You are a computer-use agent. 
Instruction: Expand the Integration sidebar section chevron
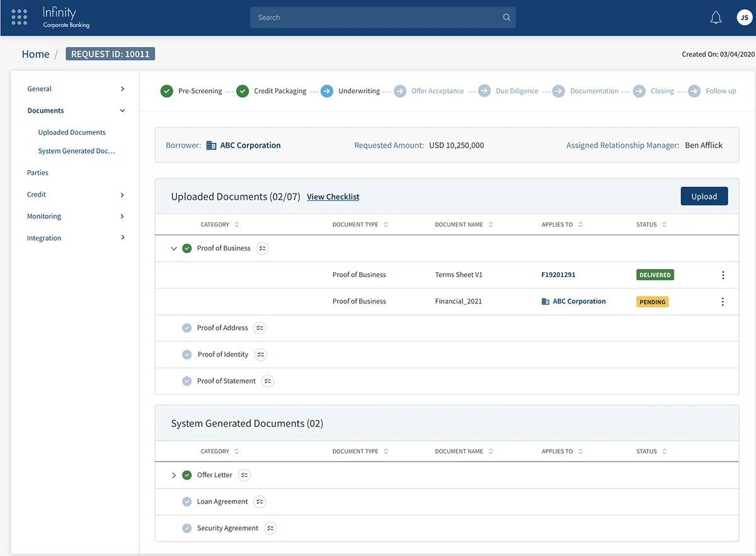(123, 237)
